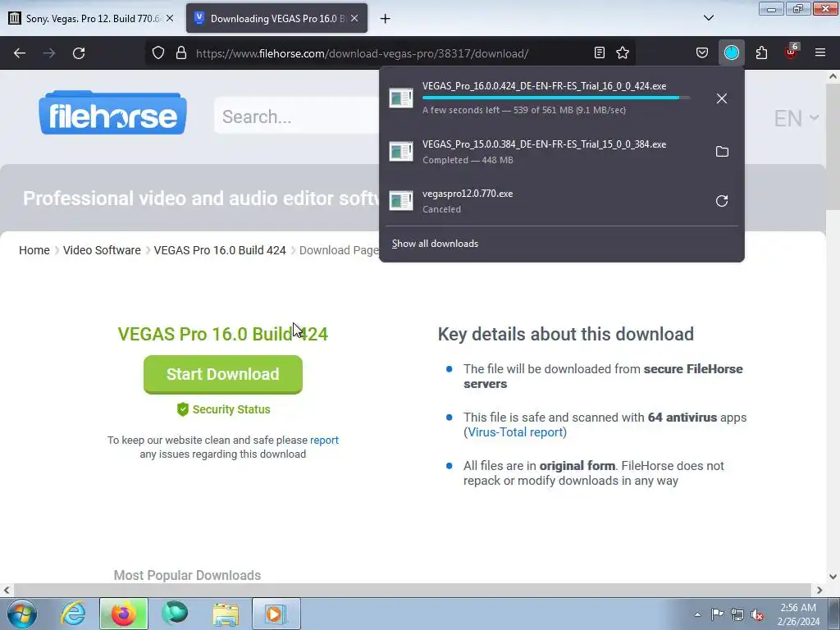
Task: Open Video Software breadcrumb link
Action: [102, 250]
